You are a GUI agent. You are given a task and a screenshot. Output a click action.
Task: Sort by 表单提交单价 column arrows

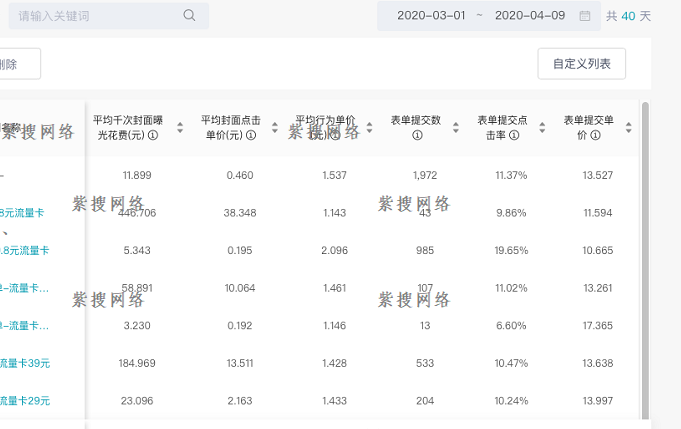[x=628, y=127]
